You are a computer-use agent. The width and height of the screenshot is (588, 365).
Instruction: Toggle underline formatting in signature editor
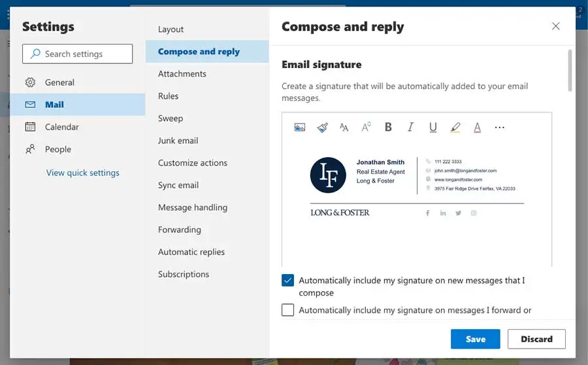point(433,128)
